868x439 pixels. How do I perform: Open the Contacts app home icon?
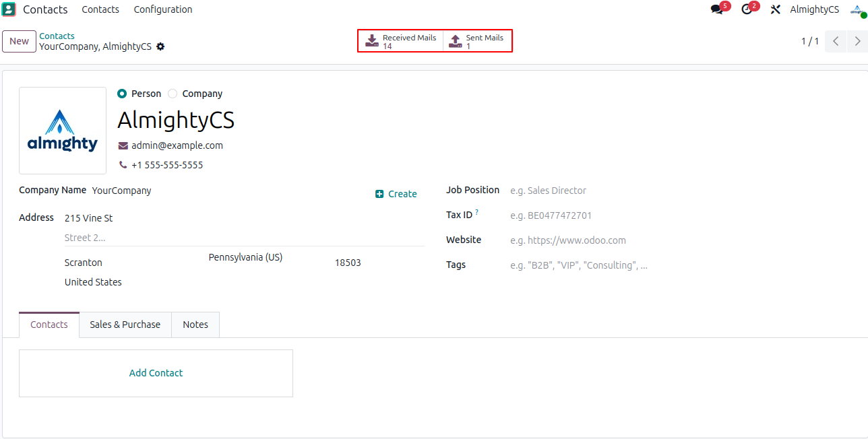[x=9, y=9]
